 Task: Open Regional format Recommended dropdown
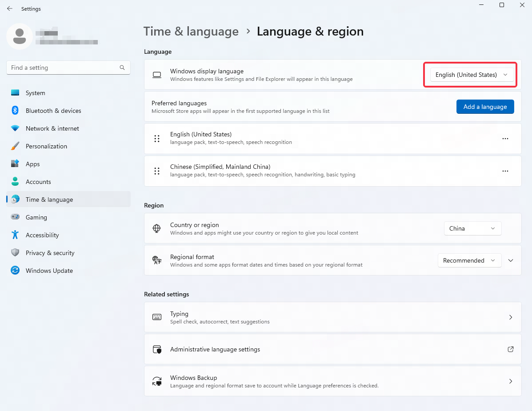click(x=469, y=260)
